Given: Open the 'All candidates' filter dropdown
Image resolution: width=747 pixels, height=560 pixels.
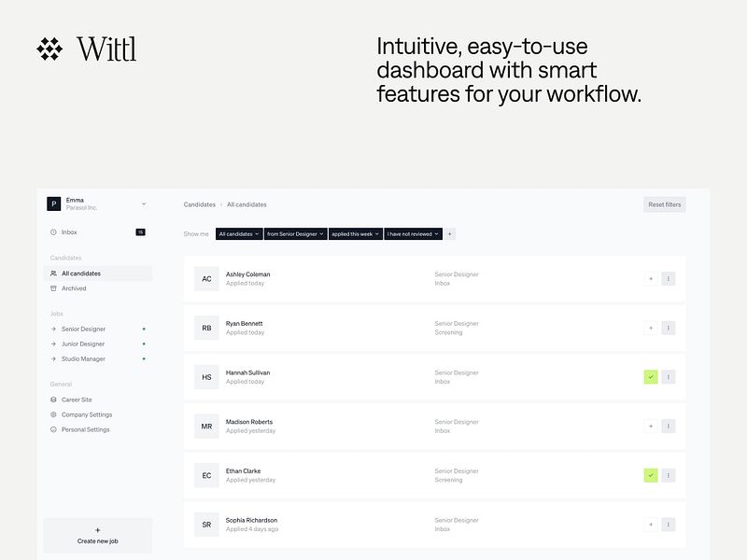Looking at the screenshot, I should point(238,234).
